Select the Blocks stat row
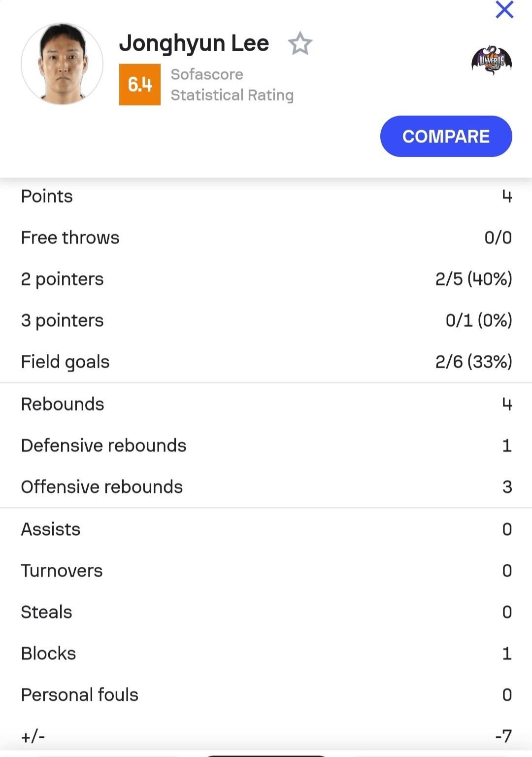This screenshot has width=532, height=757. pyautogui.click(x=266, y=654)
